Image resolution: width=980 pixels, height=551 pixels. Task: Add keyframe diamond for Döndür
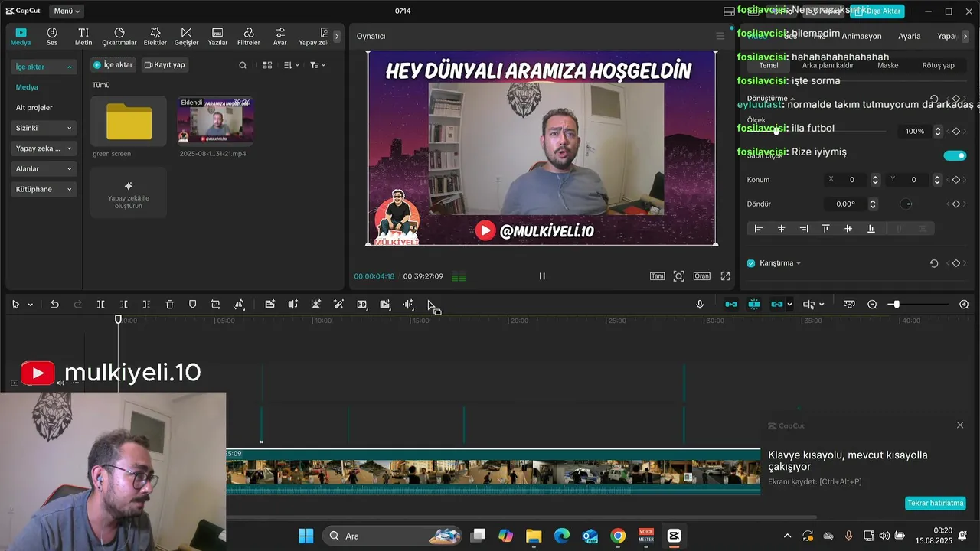click(956, 204)
